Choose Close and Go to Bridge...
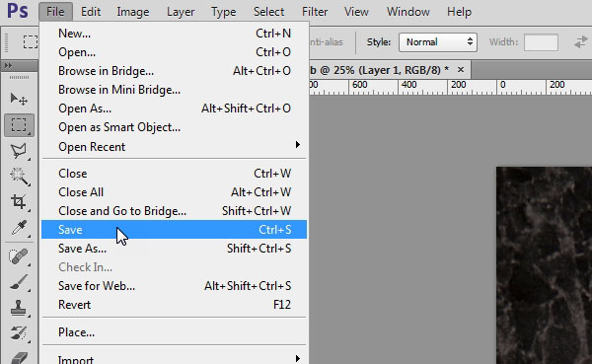This screenshot has height=364, width=592. click(x=174, y=211)
